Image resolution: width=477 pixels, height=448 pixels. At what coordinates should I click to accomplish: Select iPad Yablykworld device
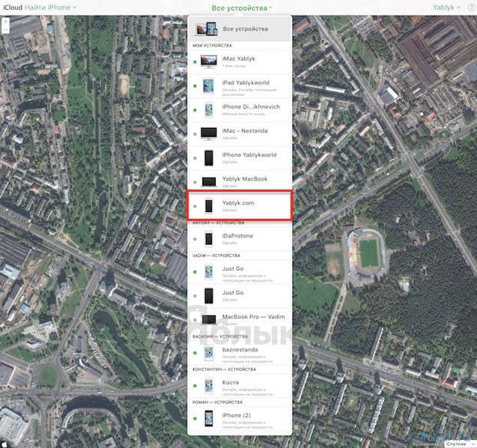coord(240,86)
